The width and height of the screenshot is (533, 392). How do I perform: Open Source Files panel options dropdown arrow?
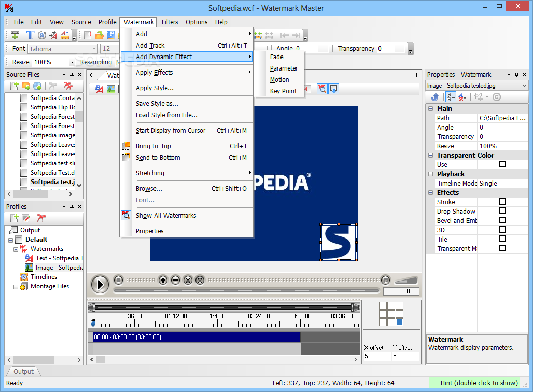(64, 75)
